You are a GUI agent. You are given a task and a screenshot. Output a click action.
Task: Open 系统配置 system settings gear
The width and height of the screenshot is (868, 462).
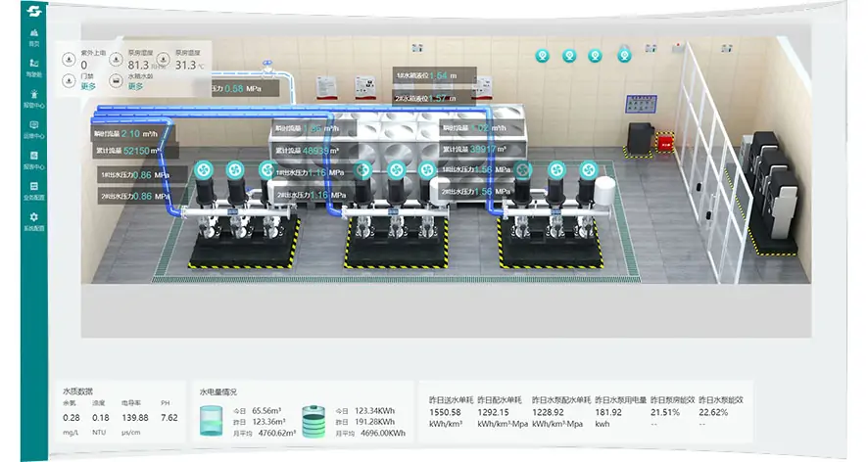[x=34, y=220]
